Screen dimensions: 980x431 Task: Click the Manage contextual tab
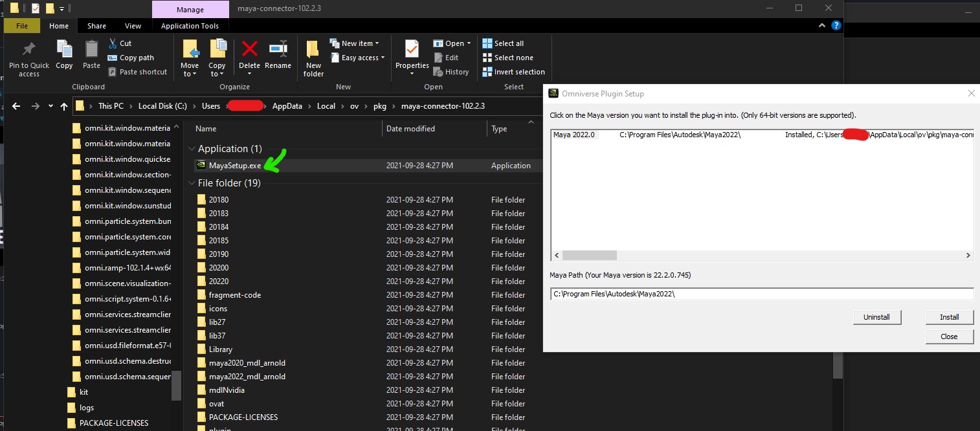pyautogui.click(x=190, y=9)
